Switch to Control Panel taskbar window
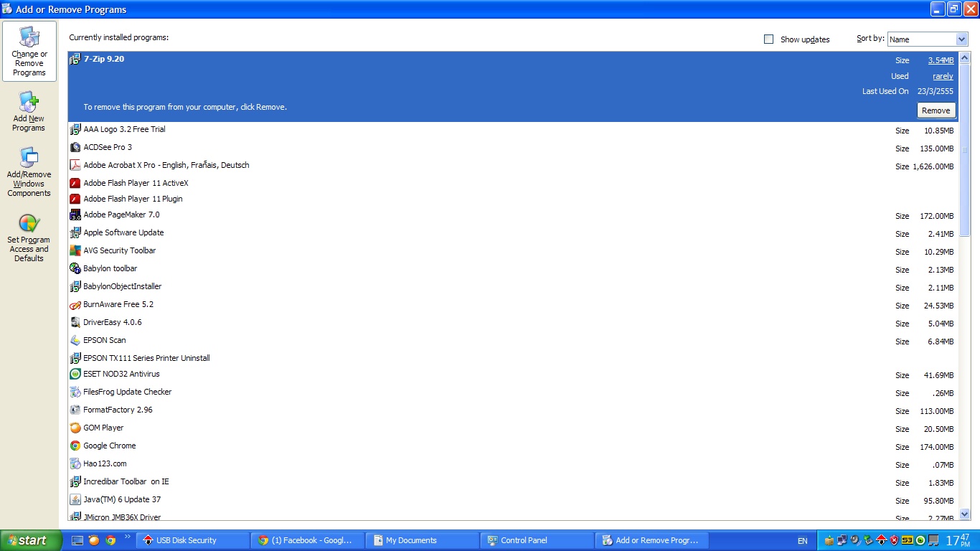This screenshot has width=980, height=551. coord(539,540)
